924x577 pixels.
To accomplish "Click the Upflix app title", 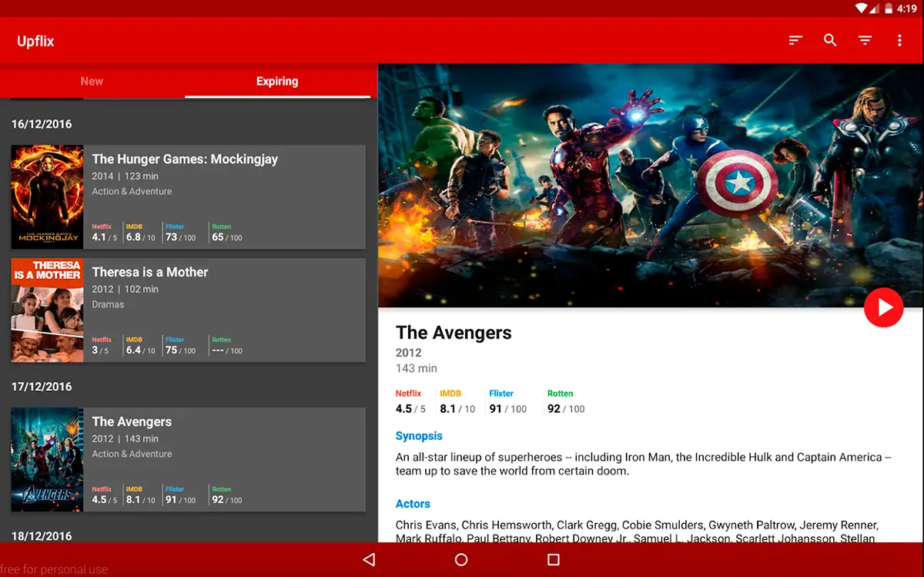I will point(35,41).
